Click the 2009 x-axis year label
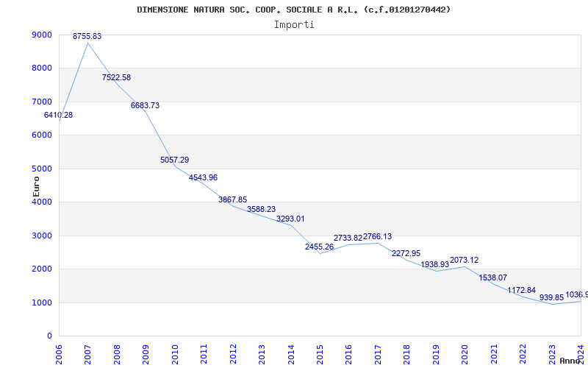 tap(146, 354)
